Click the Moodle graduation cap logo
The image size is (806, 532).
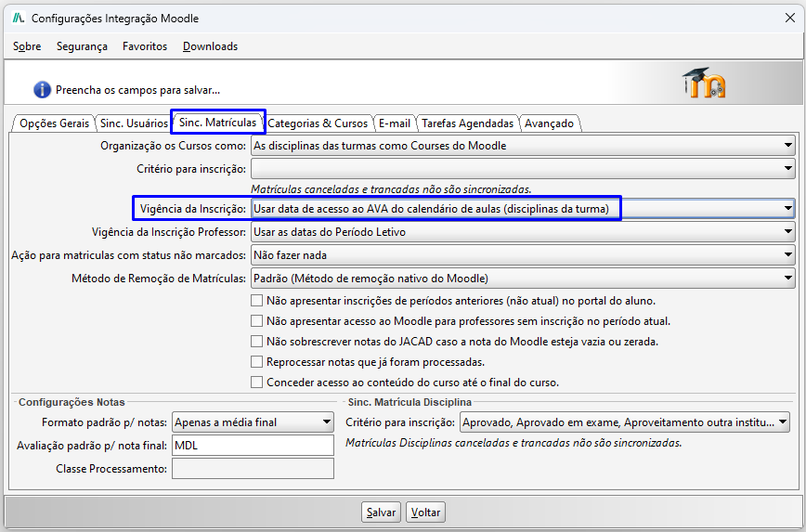pos(704,83)
